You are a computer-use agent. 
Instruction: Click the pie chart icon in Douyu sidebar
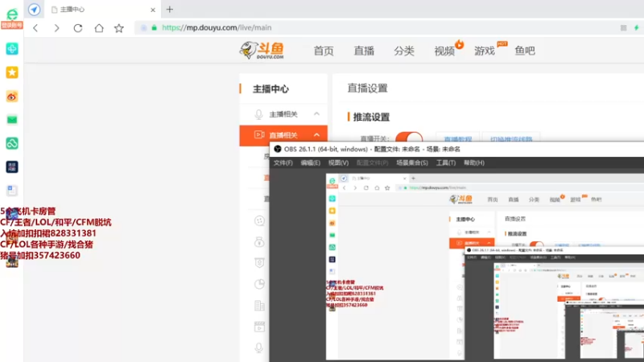click(x=259, y=284)
